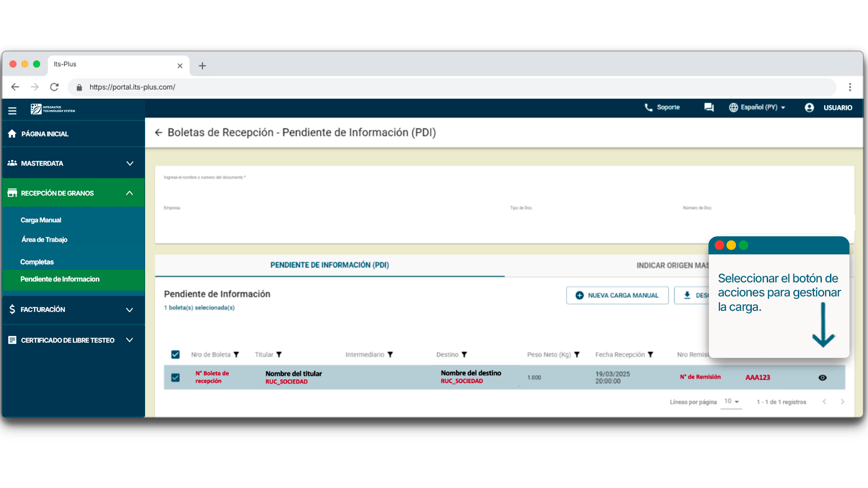
Task: Click the Destino column filter icon
Action: [x=464, y=355]
